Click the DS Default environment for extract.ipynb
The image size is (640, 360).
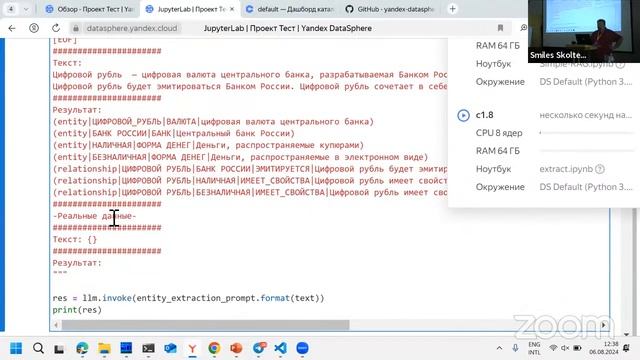click(586, 187)
